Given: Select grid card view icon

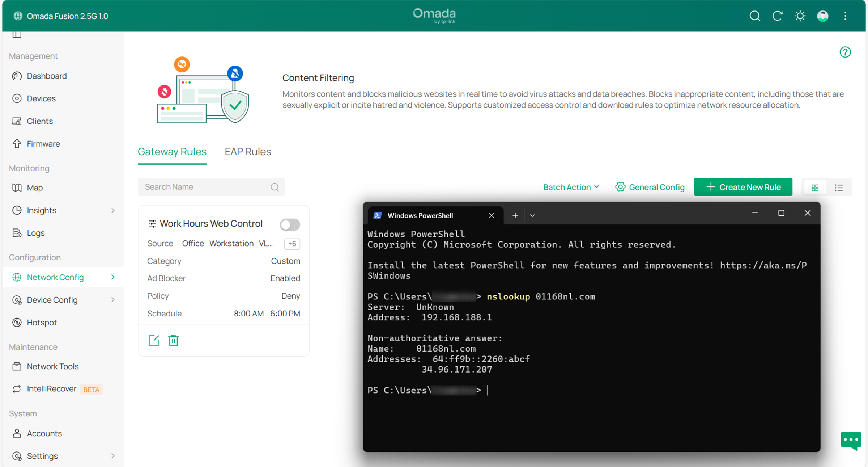Looking at the screenshot, I should (815, 188).
